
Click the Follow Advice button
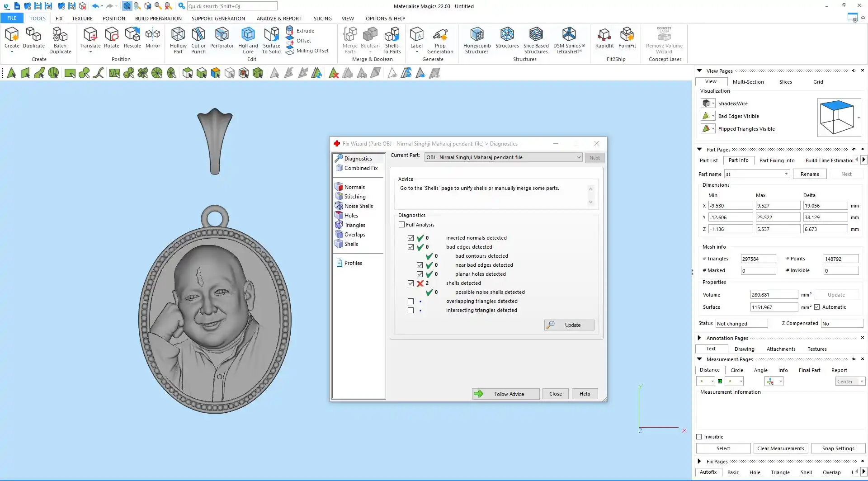coord(505,394)
